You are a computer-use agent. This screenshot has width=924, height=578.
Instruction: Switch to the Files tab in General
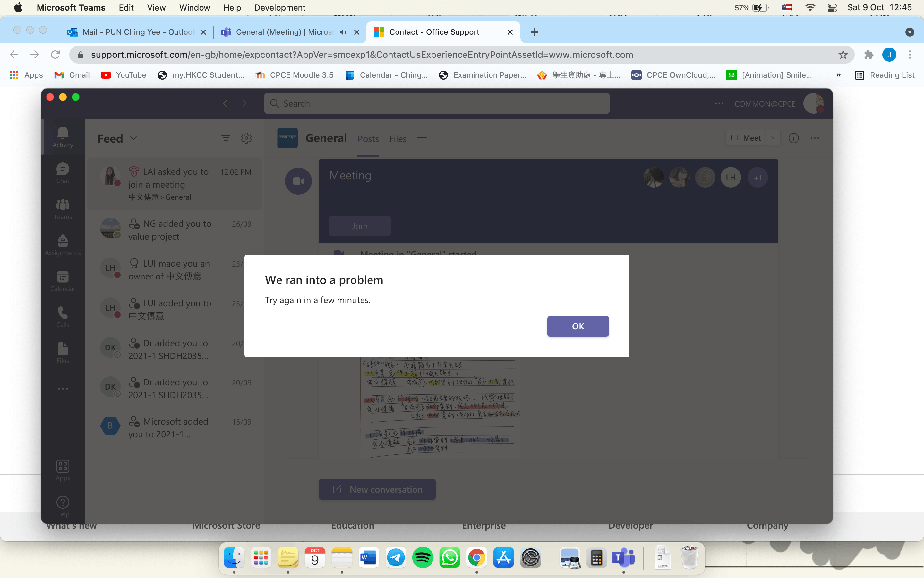[x=398, y=139]
